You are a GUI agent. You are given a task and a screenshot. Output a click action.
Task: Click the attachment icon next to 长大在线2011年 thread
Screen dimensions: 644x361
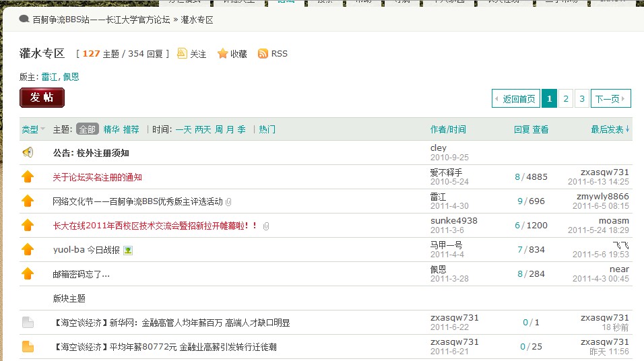coord(266,226)
